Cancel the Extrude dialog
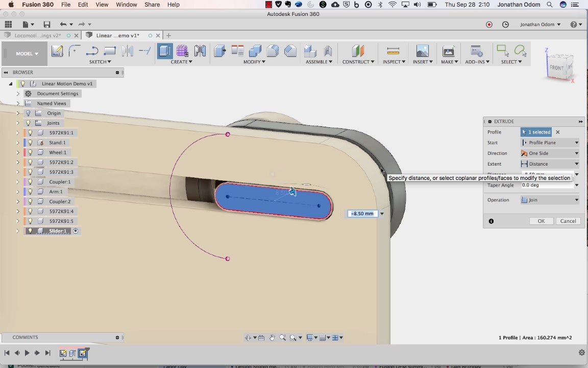Screen dimensions: 588x368 (x=568, y=221)
